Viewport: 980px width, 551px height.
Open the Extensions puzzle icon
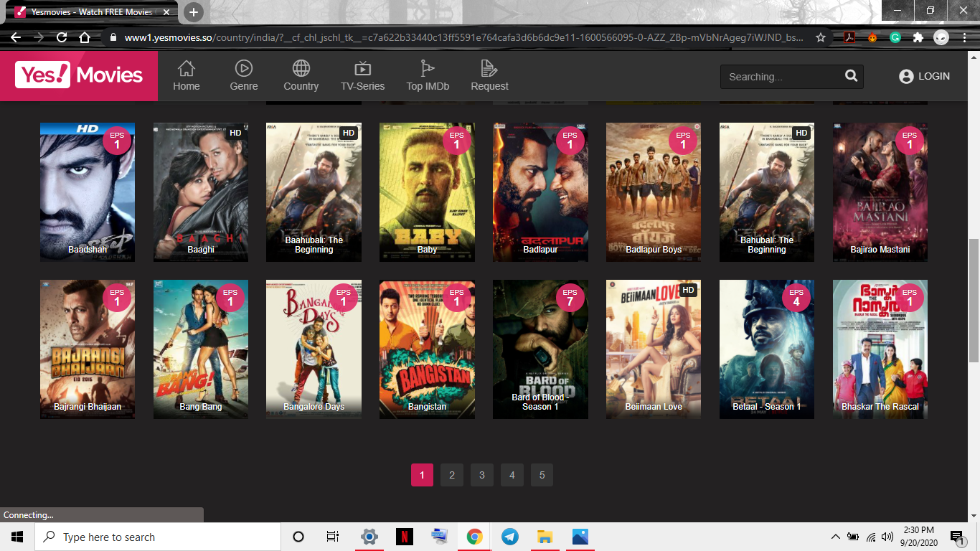coord(918,37)
